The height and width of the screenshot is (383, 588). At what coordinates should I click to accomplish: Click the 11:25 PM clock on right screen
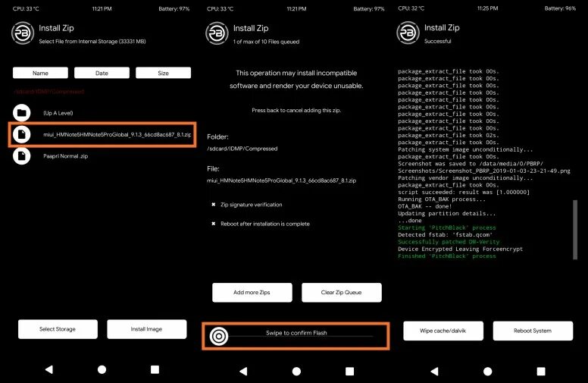[x=487, y=8]
